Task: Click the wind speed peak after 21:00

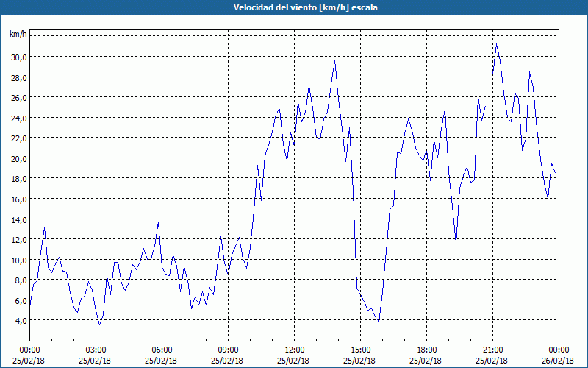Action: (497, 44)
